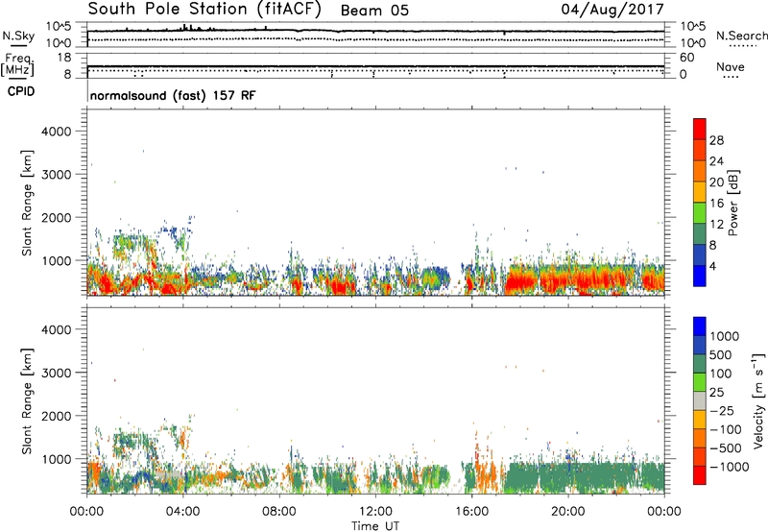
Task: Pick the 16 dB tick label on power colorbar
Action: coord(716,204)
